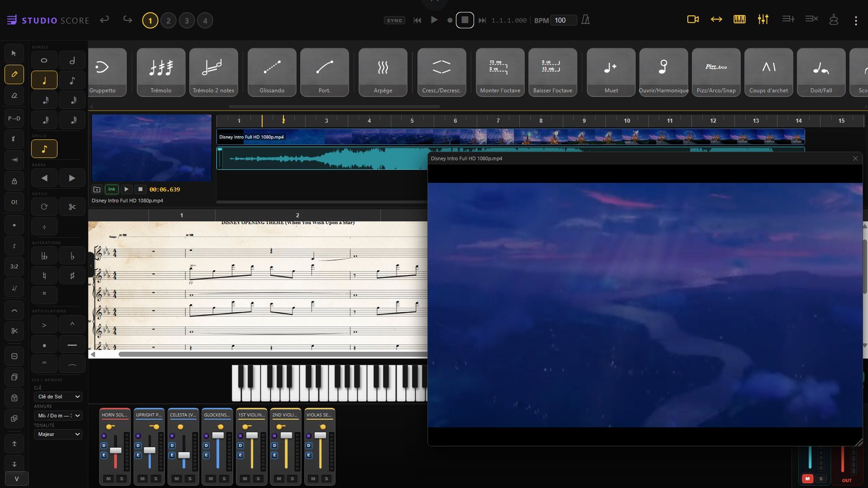Open the Clé de Sol dropdown
The image size is (868, 488).
tap(58, 397)
